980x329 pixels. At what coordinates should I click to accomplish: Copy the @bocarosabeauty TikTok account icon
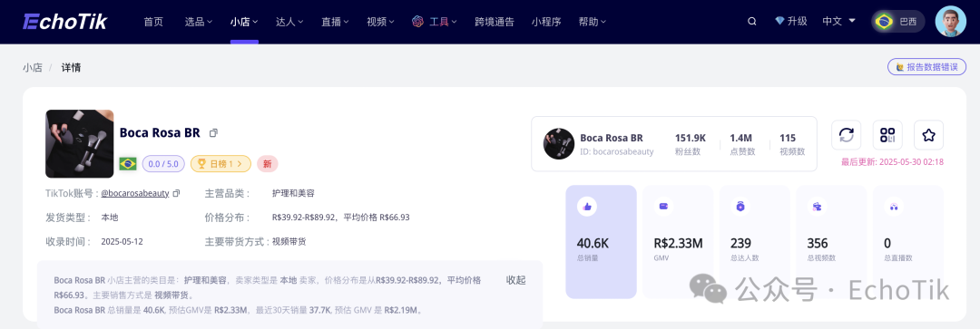[x=176, y=194]
